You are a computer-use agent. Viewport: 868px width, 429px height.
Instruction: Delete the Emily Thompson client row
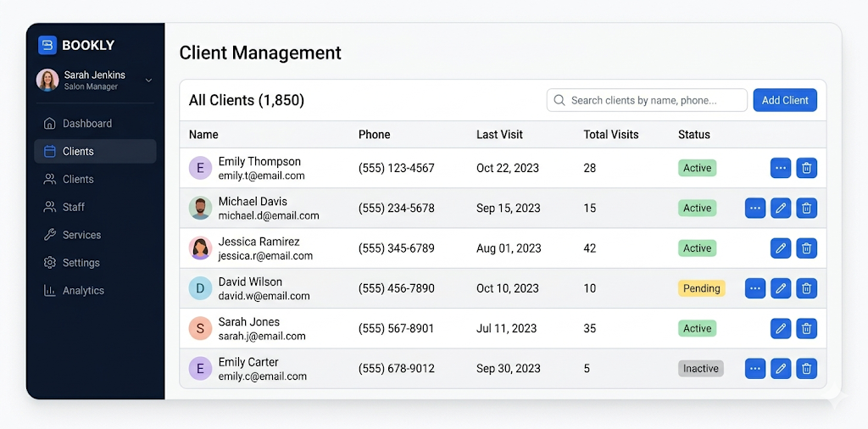click(807, 168)
